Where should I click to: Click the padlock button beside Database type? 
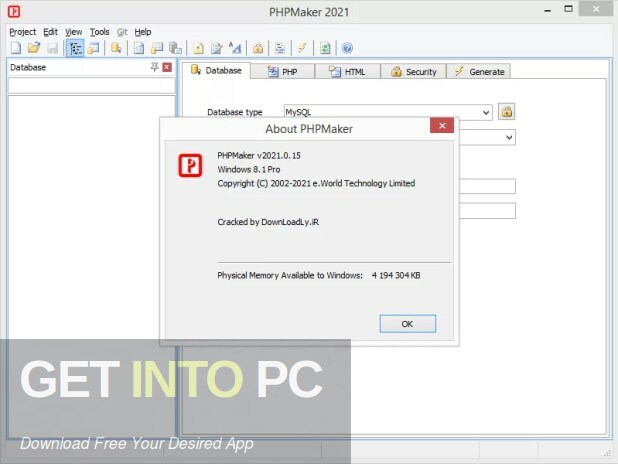point(506,112)
